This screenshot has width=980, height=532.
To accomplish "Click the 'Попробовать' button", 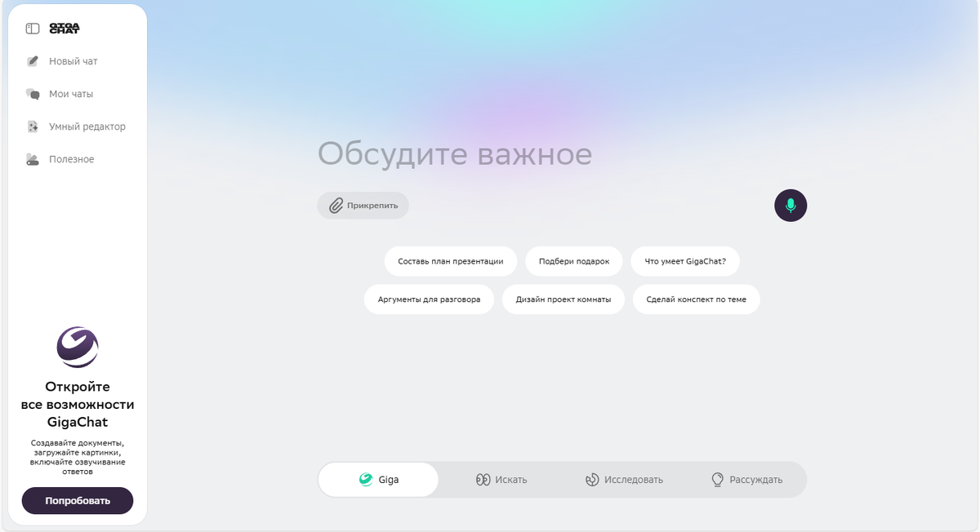I will tap(78, 501).
